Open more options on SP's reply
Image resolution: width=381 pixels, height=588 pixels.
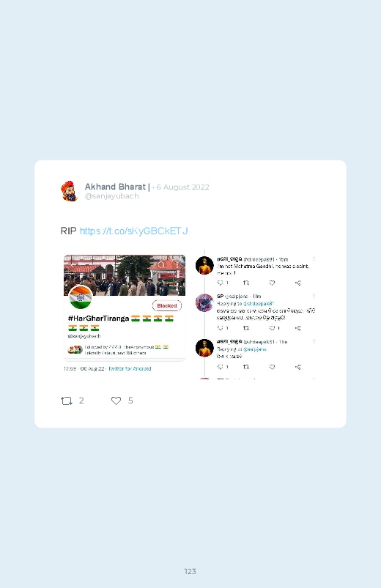point(314,297)
